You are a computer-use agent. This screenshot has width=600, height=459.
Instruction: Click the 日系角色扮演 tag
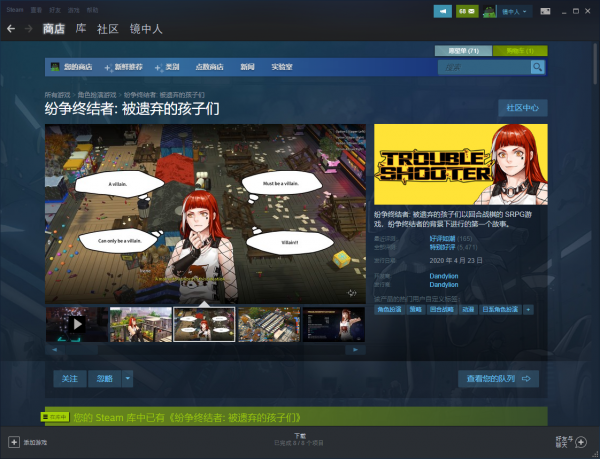coord(500,309)
